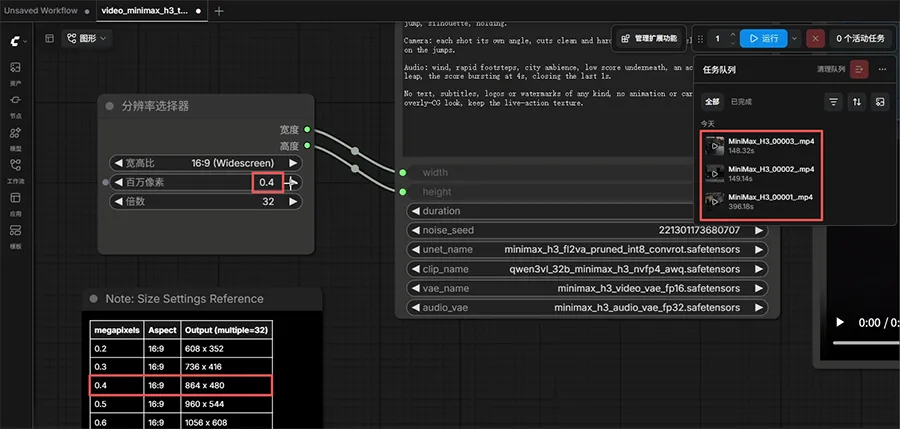900x429 pixels.
Task: Open the MiniMax_H3_00002_.mp4 thumbnail
Action: pyautogui.click(x=715, y=174)
